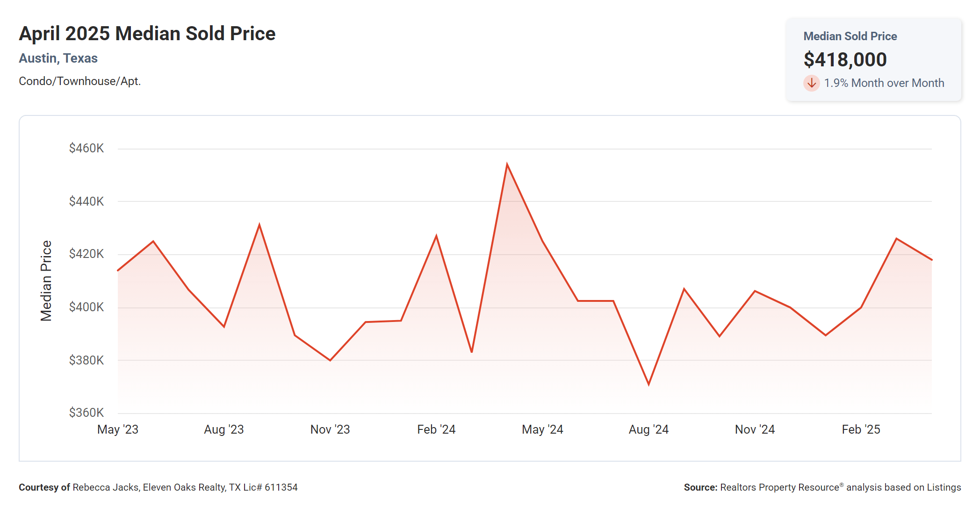Image resolution: width=980 pixels, height=514 pixels.
Task: Click the Median Sold Price card heading
Action: point(850,36)
